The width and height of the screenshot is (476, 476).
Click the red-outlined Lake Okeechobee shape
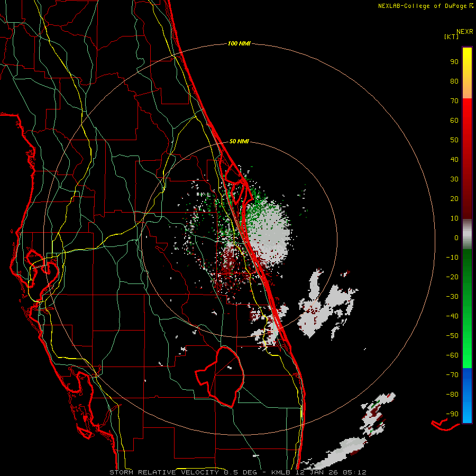pyautogui.click(x=220, y=377)
